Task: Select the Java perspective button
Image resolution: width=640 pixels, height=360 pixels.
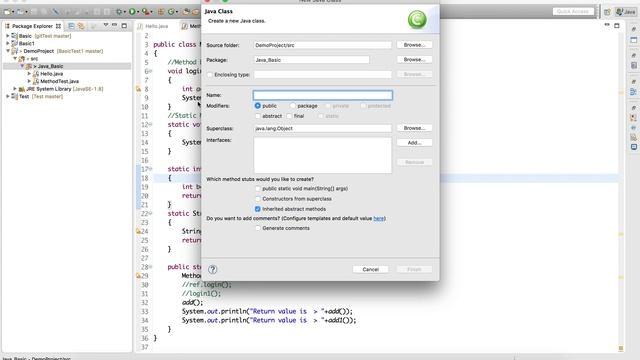Action: 626,12
